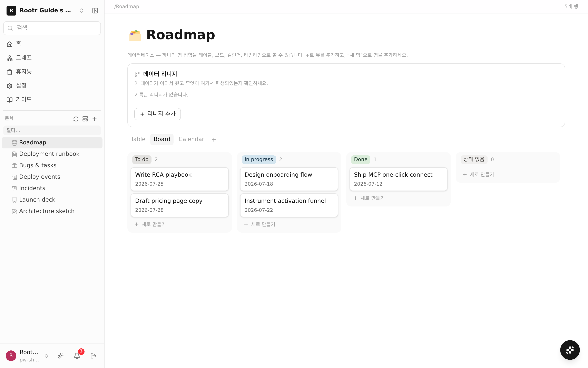588x368 pixels.
Task: Click the No status (상태 없음) label
Action: point(474,159)
